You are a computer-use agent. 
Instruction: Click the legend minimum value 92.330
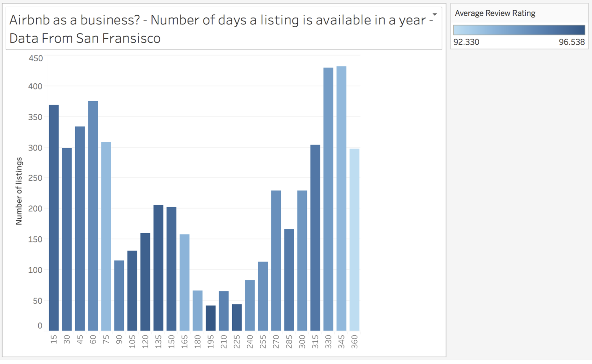click(466, 42)
